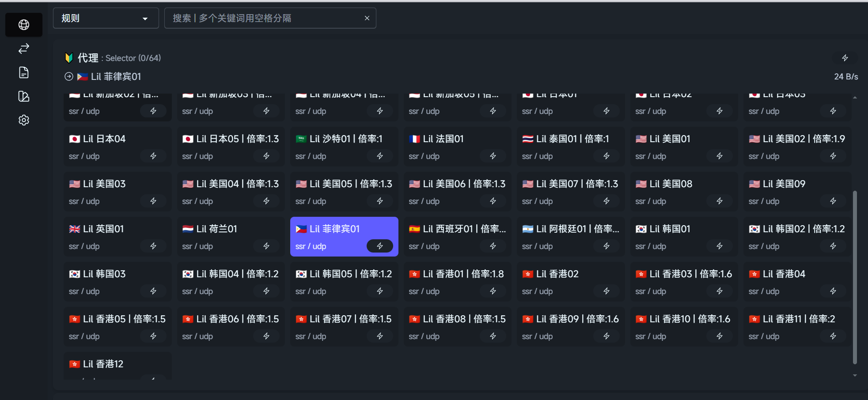
Task: Test latency of Lil 香港11 node
Action: pyautogui.click(x=833, y=336)
